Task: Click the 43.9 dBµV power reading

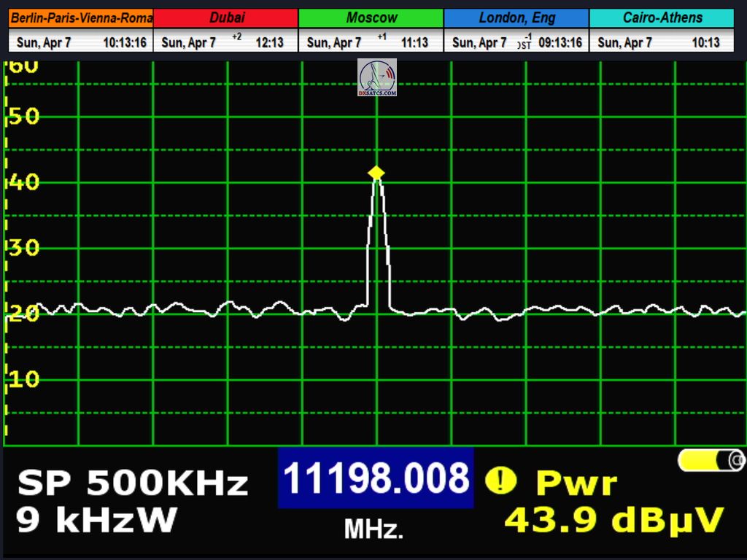Action: 614,520
